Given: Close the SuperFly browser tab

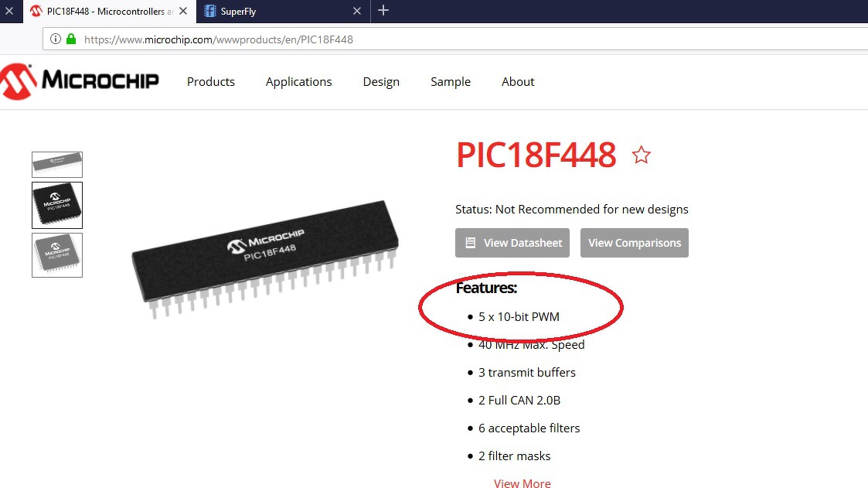Looking at the screenshot, I should coord(357,11).
